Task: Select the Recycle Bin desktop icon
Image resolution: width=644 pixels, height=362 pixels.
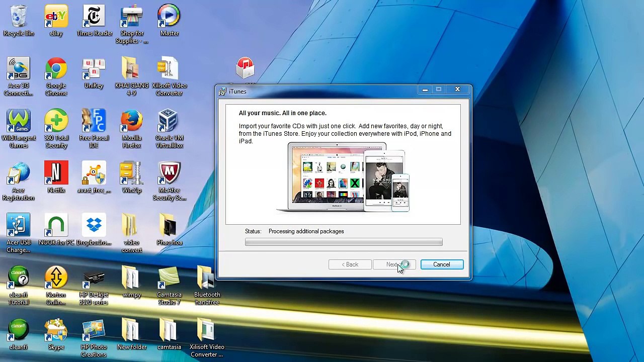Action: (x=19, y=20)
